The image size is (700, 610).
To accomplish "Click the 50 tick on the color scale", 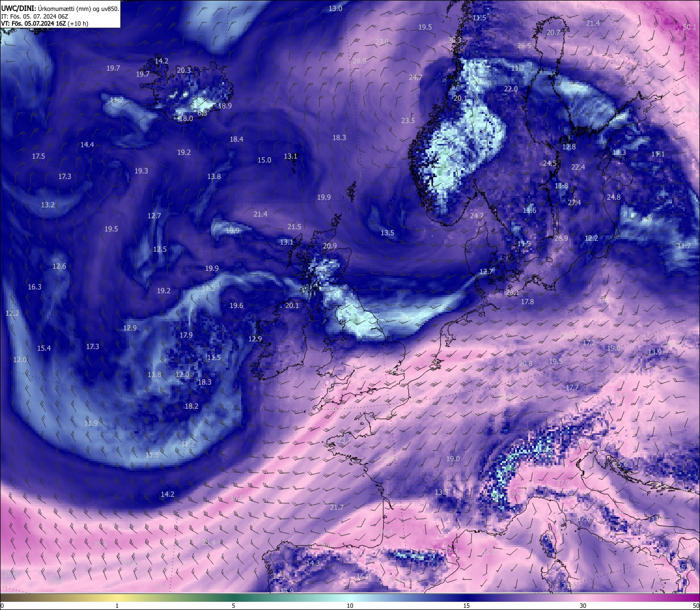I will 696,606.
